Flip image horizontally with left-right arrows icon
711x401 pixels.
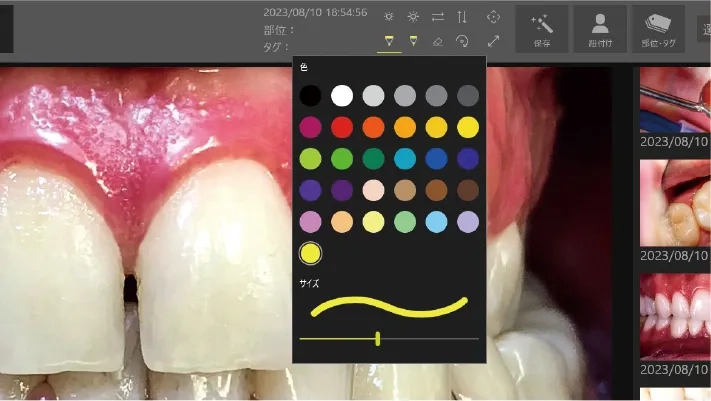tap(438, 17)
